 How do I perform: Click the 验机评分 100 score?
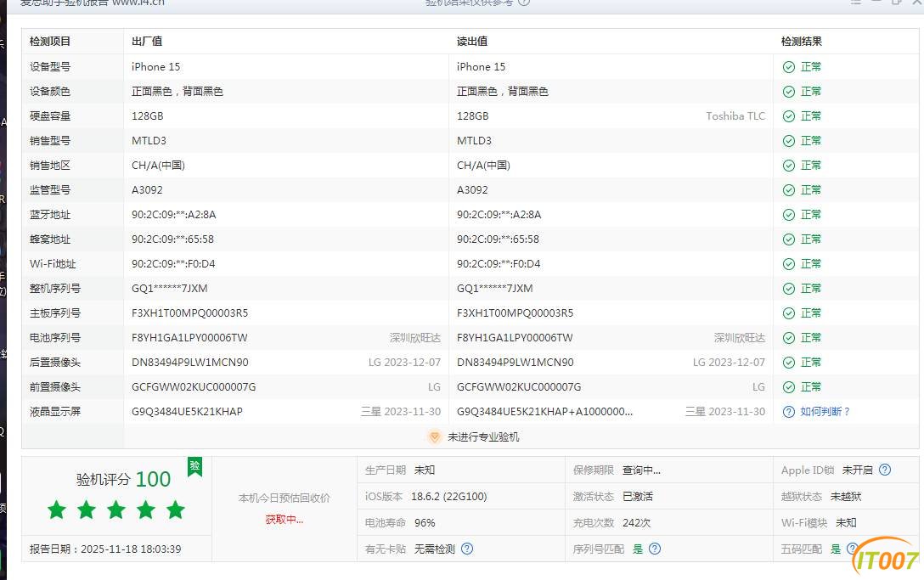(x=123, y=479)
